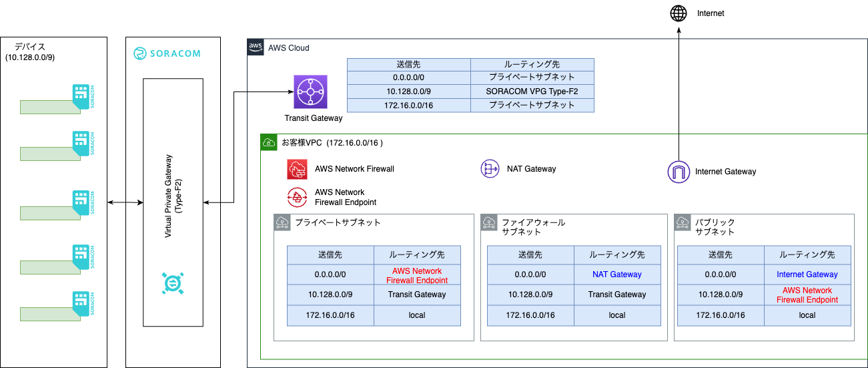The width and height of the screenshot is (868, 368).
Task: Click the プライベートサブネット subnet icon
Action: 282,222
